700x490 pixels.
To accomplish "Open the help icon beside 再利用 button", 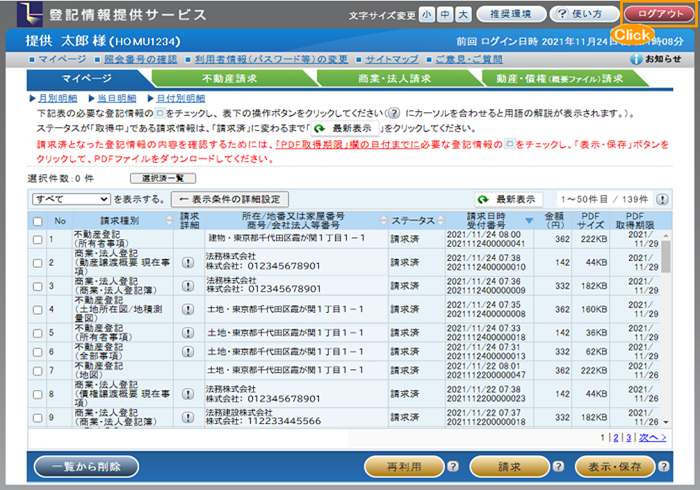I will (452, 467).
